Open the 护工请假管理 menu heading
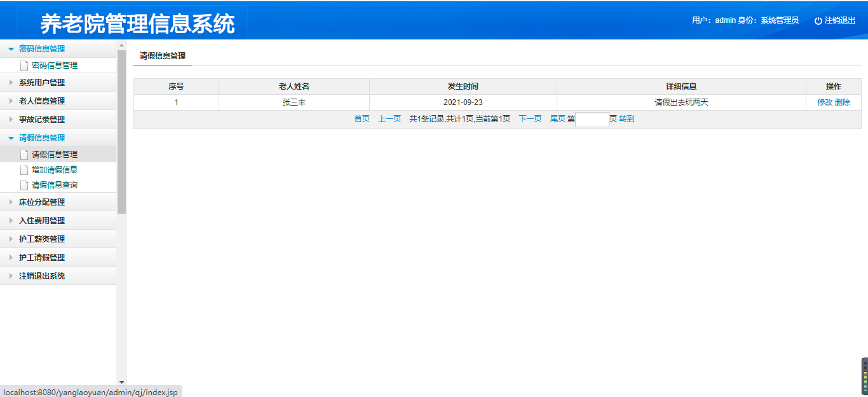The image size is (868, 397). click(x=42, y=258)
